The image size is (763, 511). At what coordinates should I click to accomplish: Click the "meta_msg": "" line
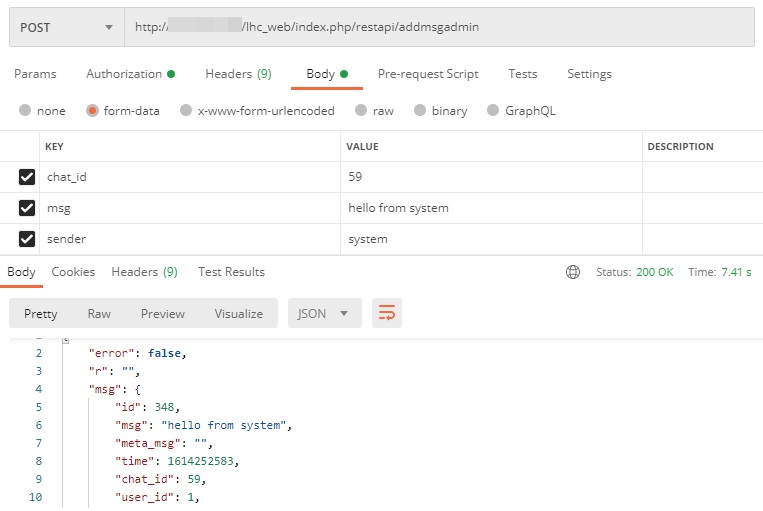click(x=164, y=443)
